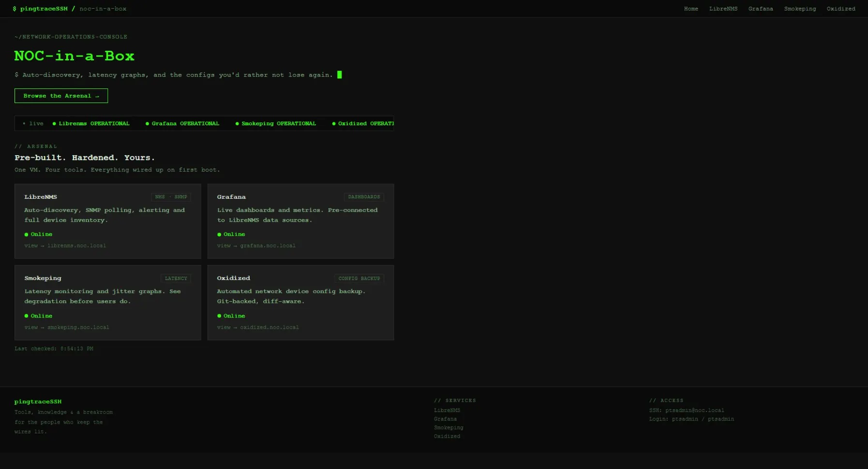
Task: Click the Grafana OPERATIONAL ticker entry
Action: 182,124
